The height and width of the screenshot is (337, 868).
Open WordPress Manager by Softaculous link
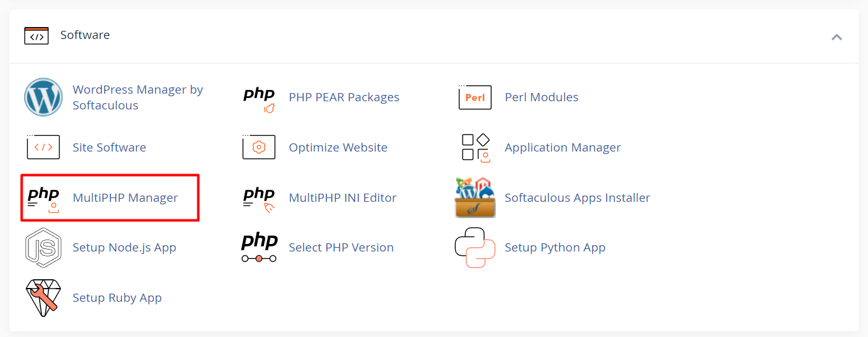(138, 97)
